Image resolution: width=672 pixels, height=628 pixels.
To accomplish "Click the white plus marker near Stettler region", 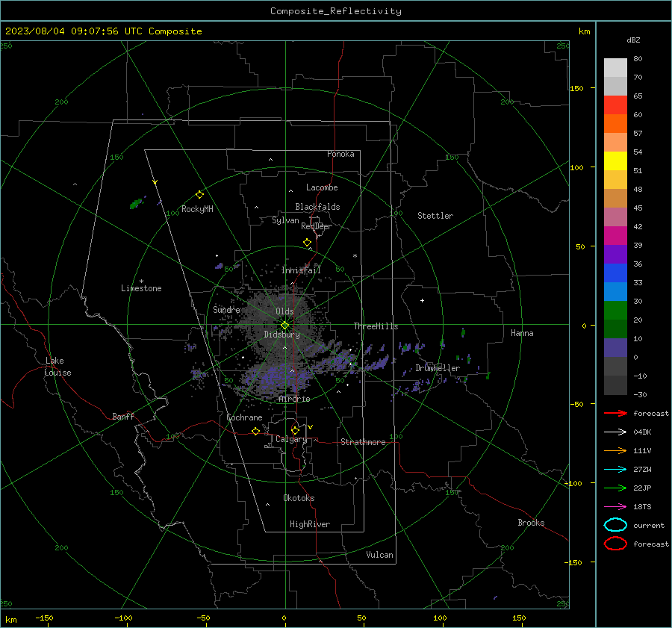I will pos(422,300).
